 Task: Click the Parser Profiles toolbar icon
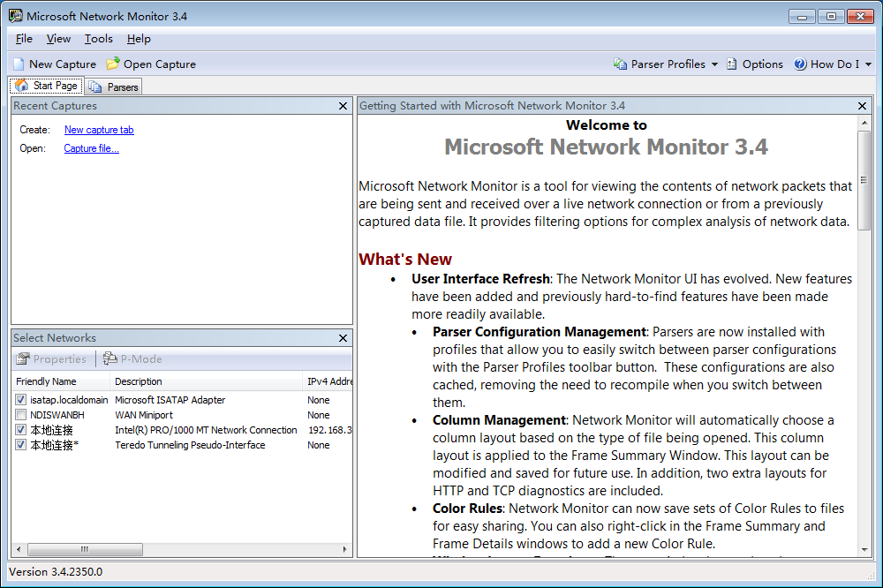621,64
